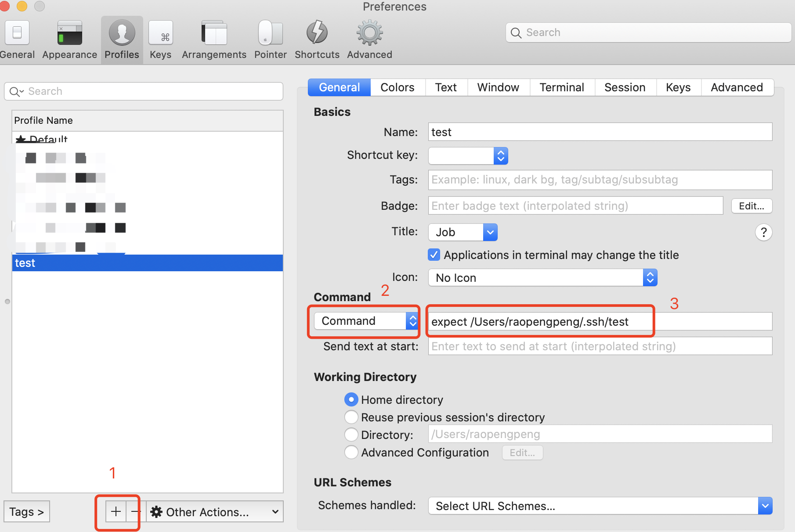Click the help question mark button
Image resolution: width=795 pixels, height=532 pixels.
click(x=763, y=232)
